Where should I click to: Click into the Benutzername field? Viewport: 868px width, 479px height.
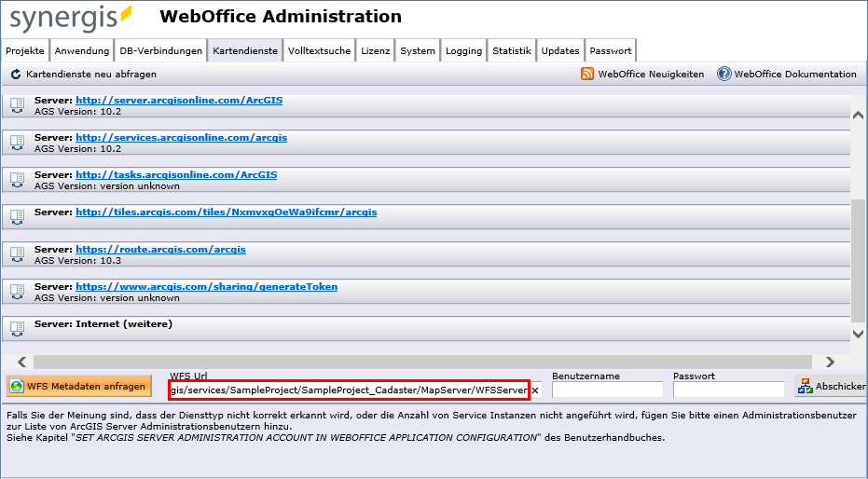point(607,390)
